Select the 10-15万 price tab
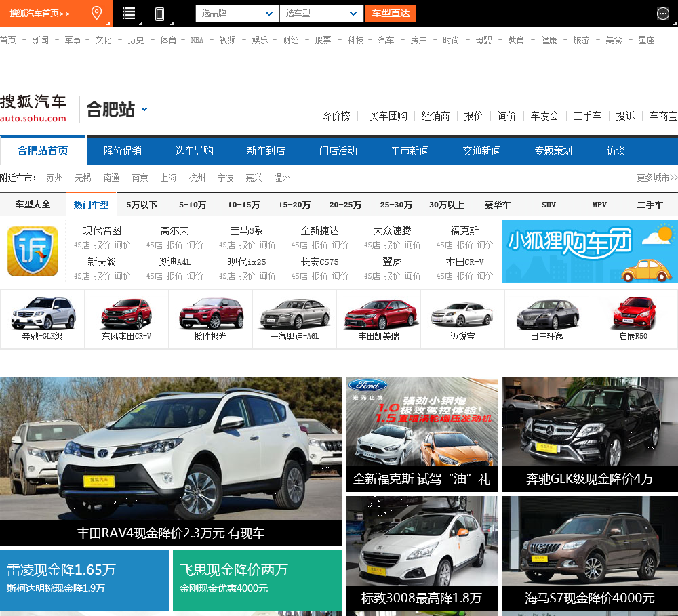The image size is (678, 616). tap(243, 205)
